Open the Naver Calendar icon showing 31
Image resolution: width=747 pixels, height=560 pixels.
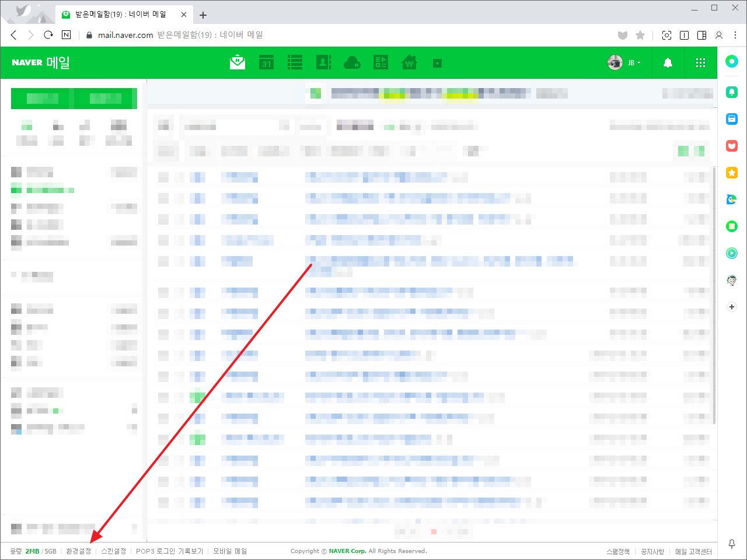[266, 62]
